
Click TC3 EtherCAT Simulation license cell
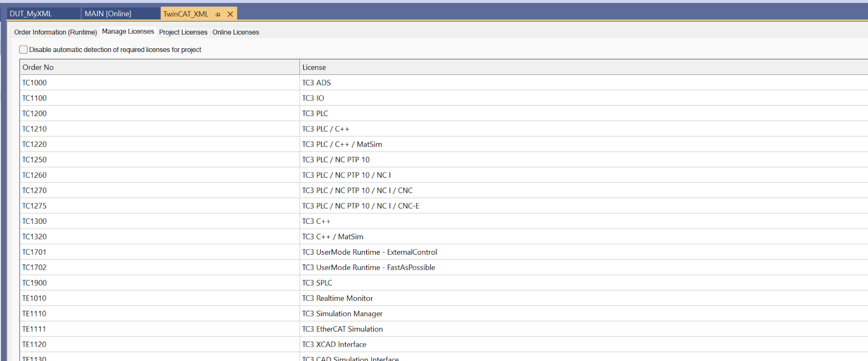click(x=584, y=329)
